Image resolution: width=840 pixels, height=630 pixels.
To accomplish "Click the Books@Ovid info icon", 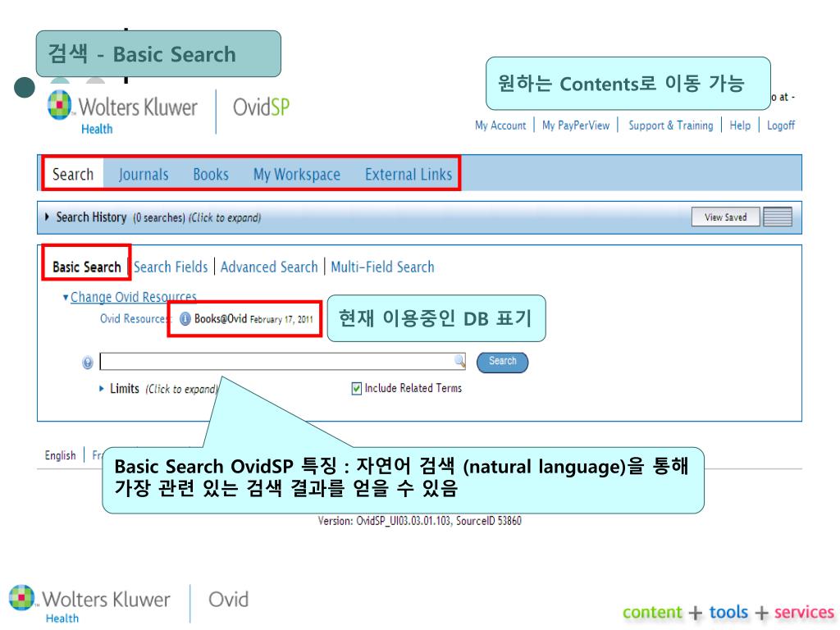I will (185, 319).
